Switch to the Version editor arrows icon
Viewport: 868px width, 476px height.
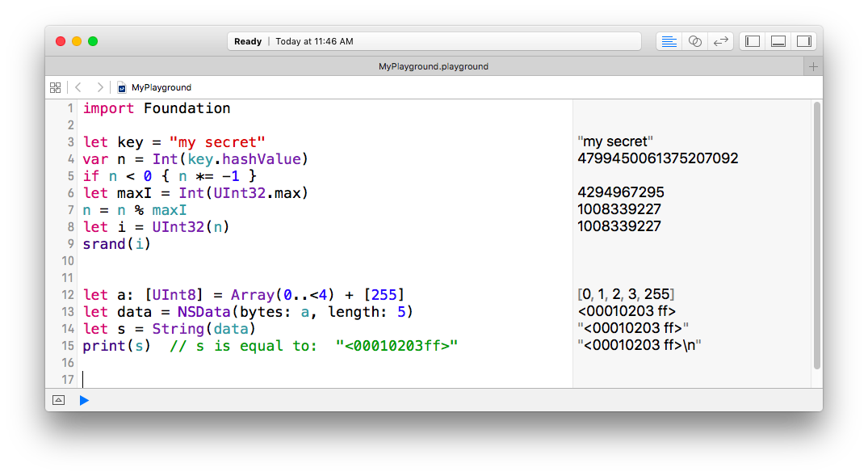(x=720, y=40)
